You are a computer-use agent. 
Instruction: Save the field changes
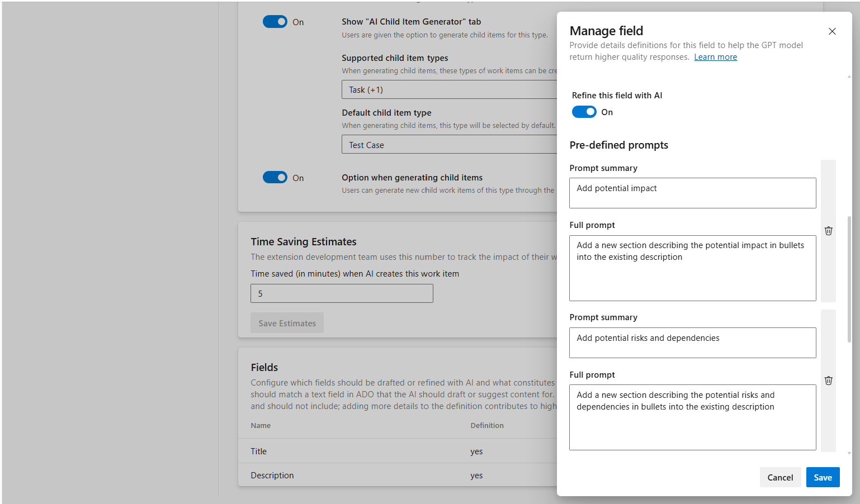pyautogui.click(x=822, y=477)
